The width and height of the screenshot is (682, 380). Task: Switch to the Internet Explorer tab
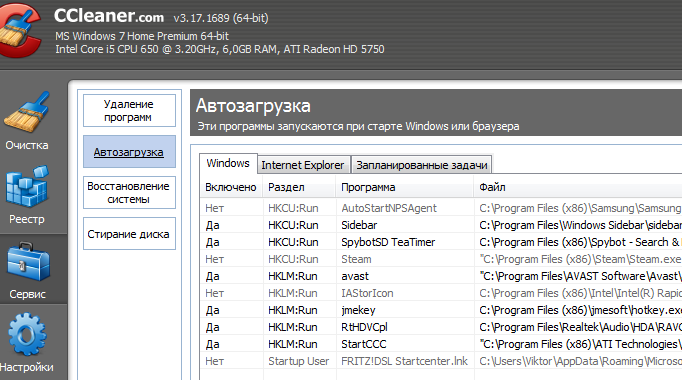(x=303, y=165)
